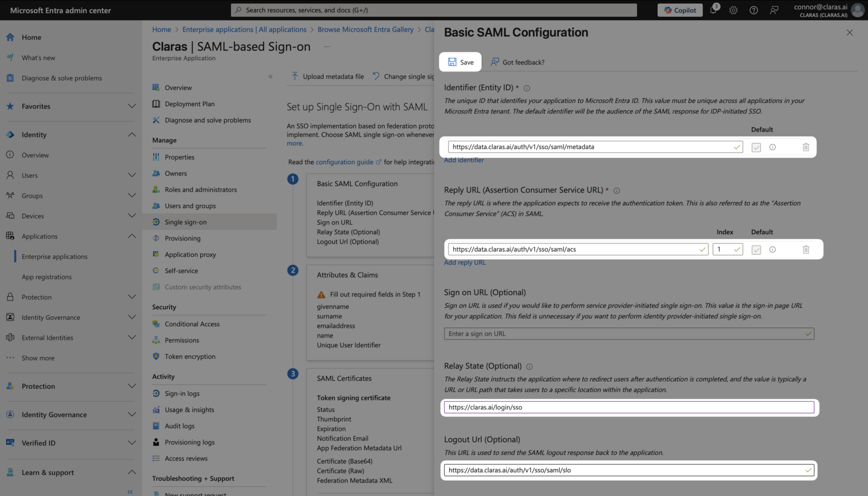Open Enterprise applications in left nav
868x496 pixels.
(x=54, y=256)
